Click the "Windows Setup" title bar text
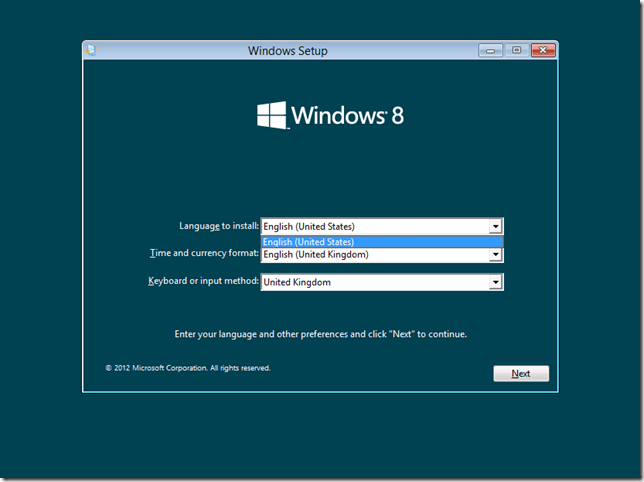The image size is (644, 482). pyautogui.click(x=287, y=51)
